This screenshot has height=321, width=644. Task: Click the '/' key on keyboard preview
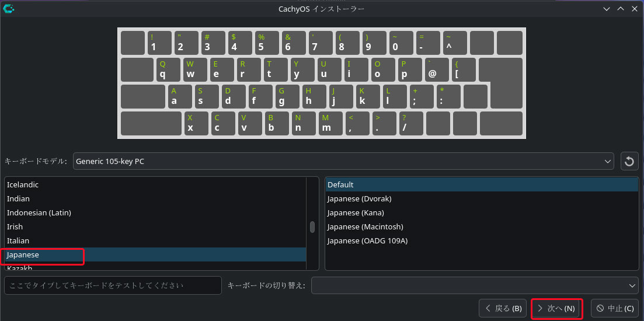pos(412,124)
